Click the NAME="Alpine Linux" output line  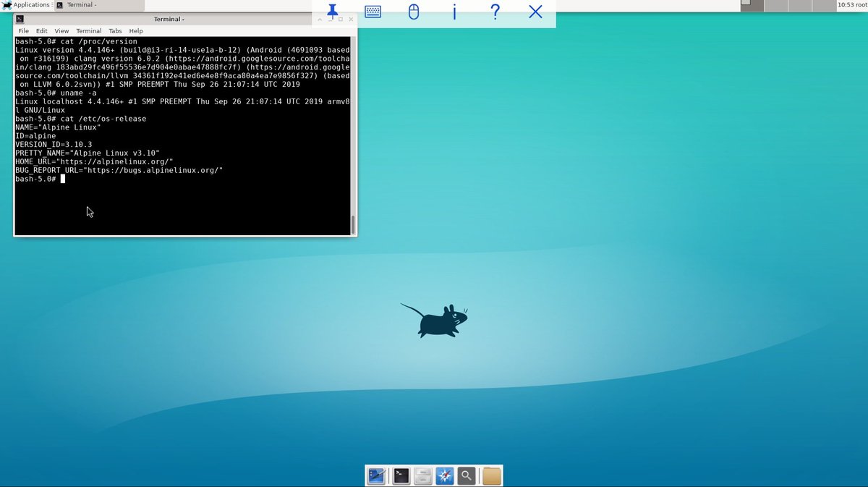coord(58,127)
